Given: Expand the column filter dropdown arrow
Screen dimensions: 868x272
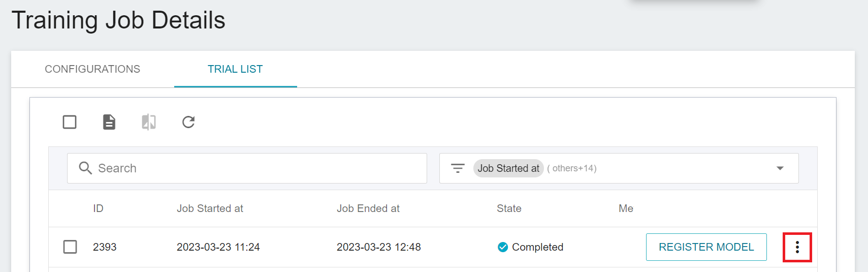Looking at the screenshot, I should [780, 168].
